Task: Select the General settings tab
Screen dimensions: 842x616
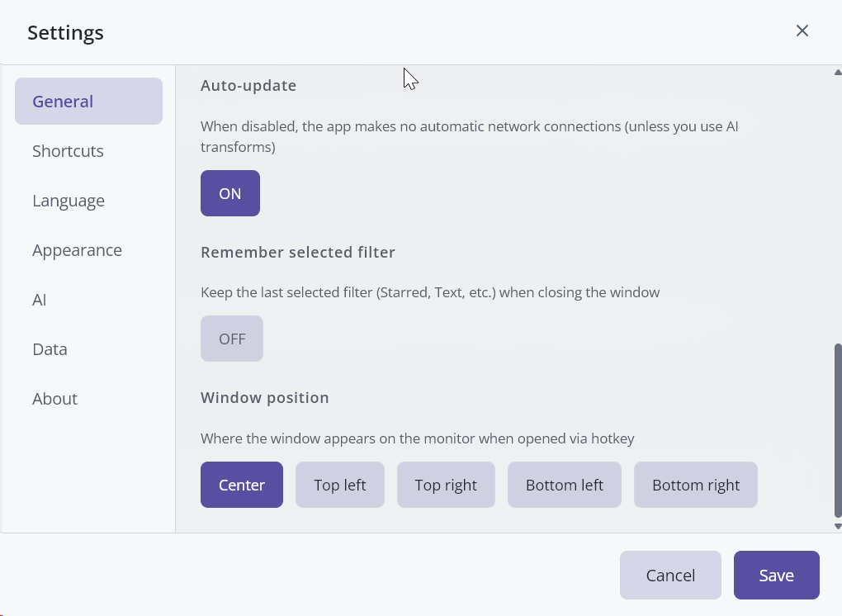Action: point(88,102)
